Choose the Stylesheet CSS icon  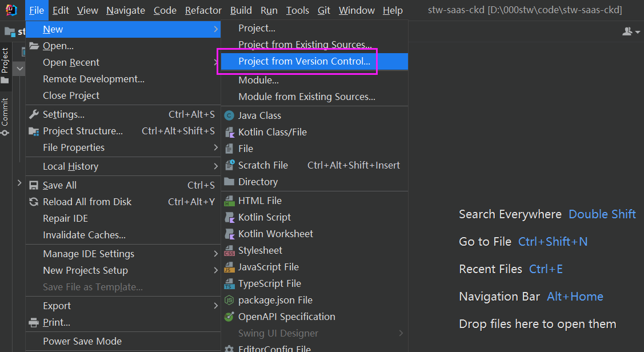click(x=229, y=250)
